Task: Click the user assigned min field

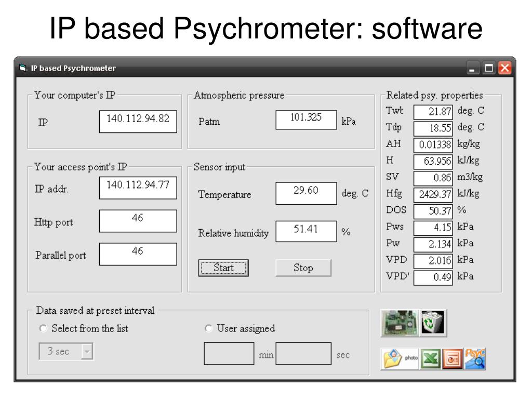Action: click(x=229, y=353)
